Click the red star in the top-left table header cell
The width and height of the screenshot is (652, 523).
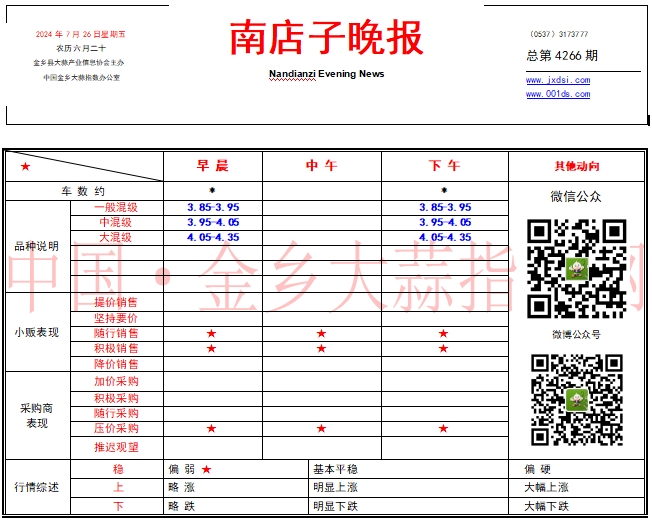pos(25,167)
